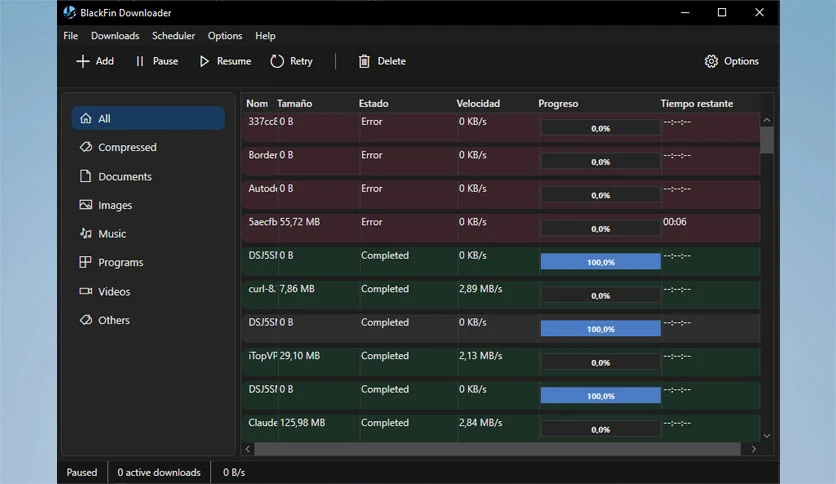This screenshot has height=484, width=836.
Task: Click the Add button label
Action: point(104,61)
